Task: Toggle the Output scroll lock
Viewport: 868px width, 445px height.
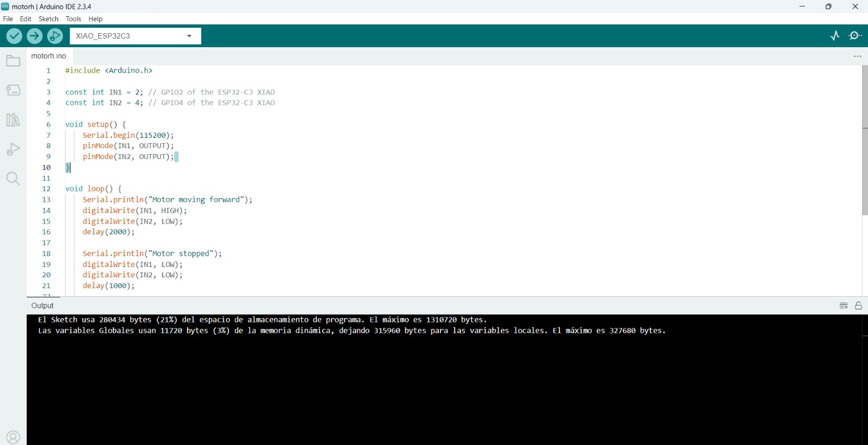Action: 858,306
